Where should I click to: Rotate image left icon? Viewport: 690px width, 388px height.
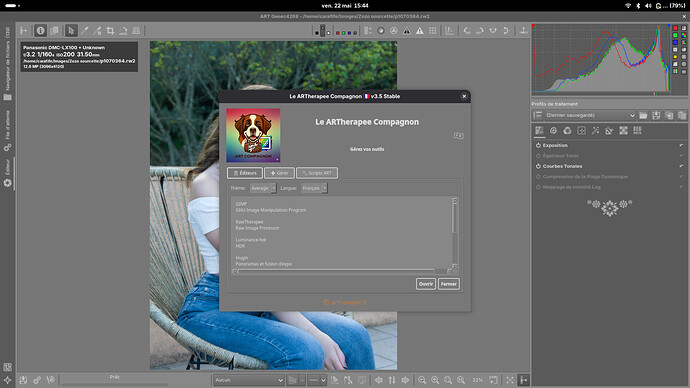tap(467, 30)
